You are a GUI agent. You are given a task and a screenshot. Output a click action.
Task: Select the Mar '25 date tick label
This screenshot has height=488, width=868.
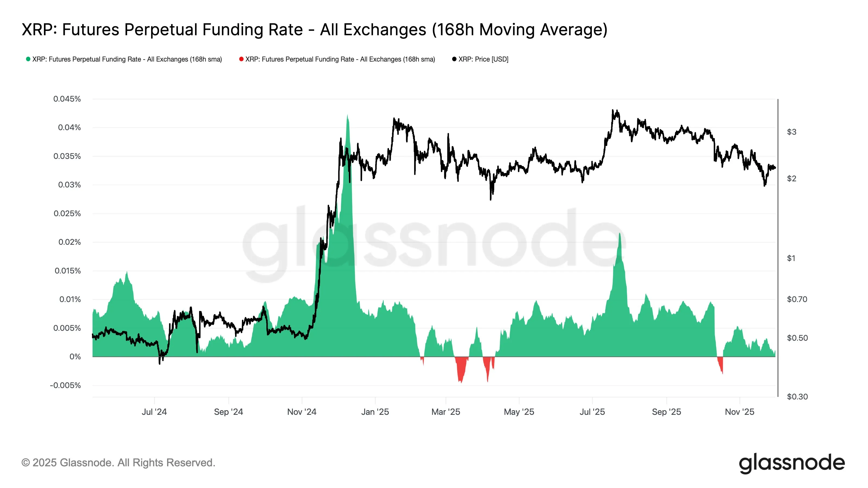[x=445, y=412]
